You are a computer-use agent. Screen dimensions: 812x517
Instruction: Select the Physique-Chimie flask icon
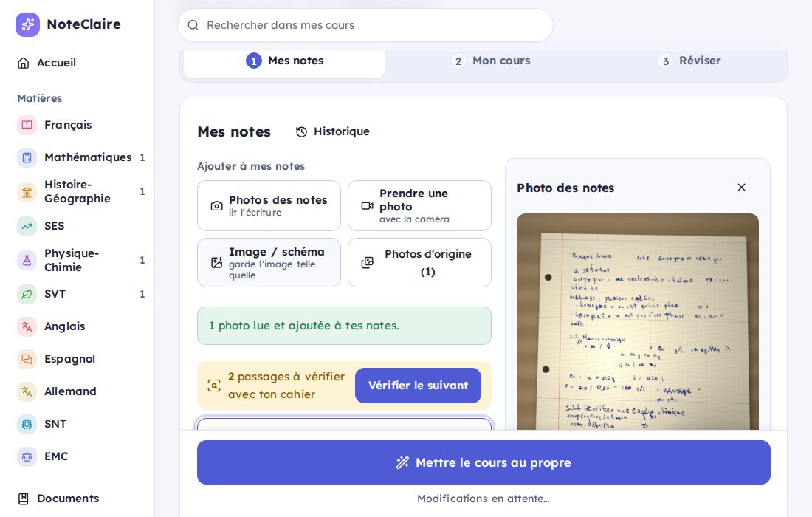(x=27, y=261)
